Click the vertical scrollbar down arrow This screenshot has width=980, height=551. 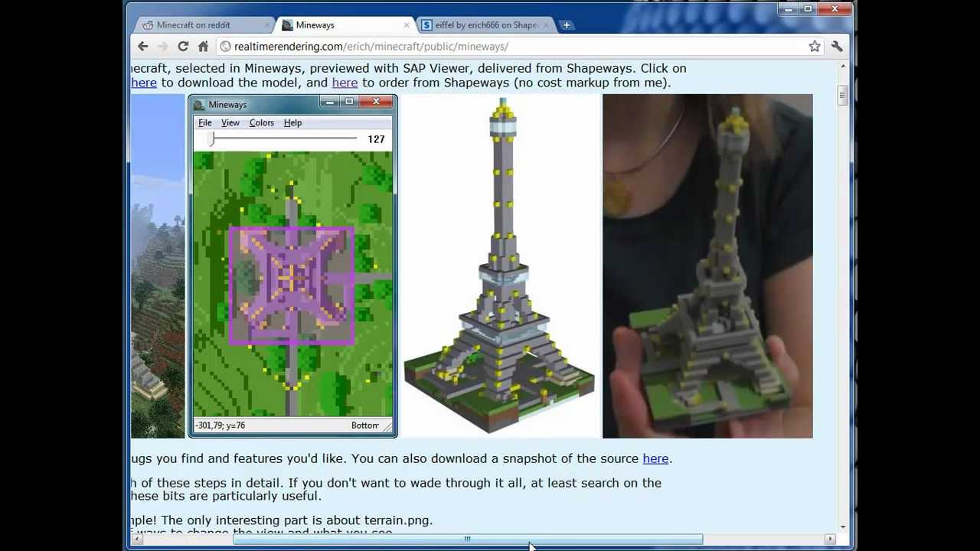point(843,527)
